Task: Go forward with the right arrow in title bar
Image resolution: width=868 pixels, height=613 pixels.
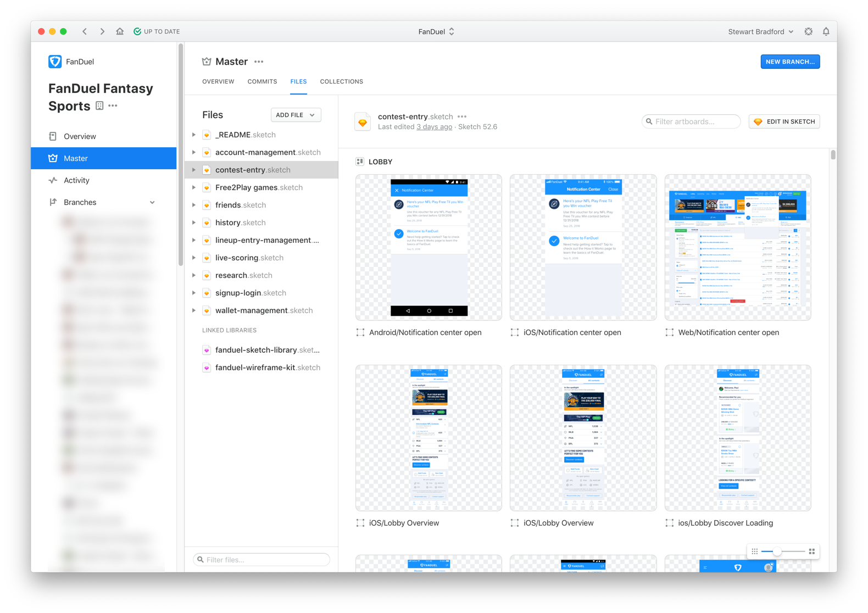Action: pos(102,31)
